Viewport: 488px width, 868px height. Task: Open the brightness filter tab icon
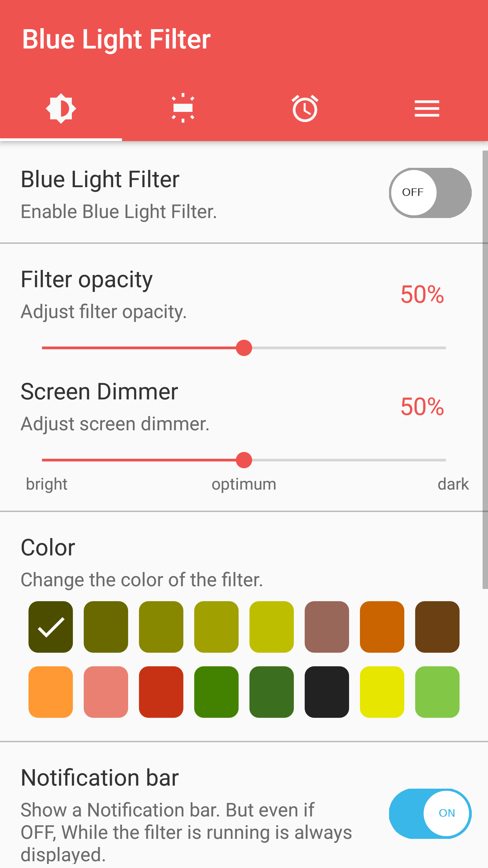(x=61, y=108)
